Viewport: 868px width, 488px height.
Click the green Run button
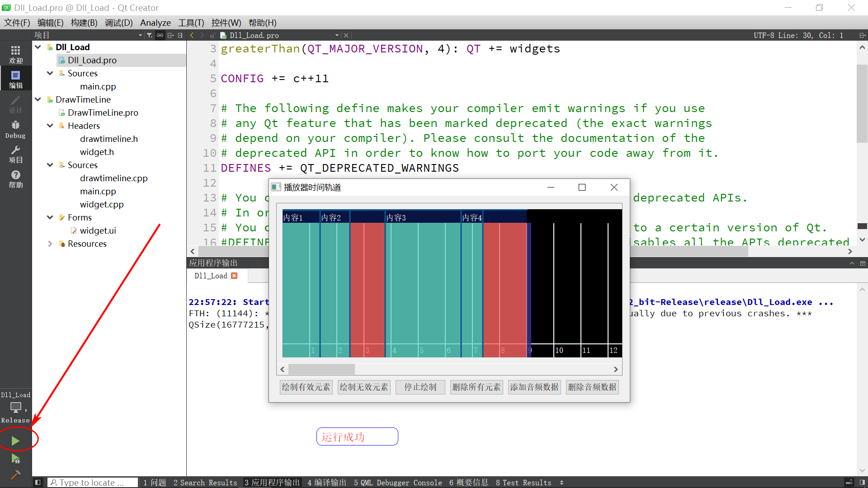(15, 441)
